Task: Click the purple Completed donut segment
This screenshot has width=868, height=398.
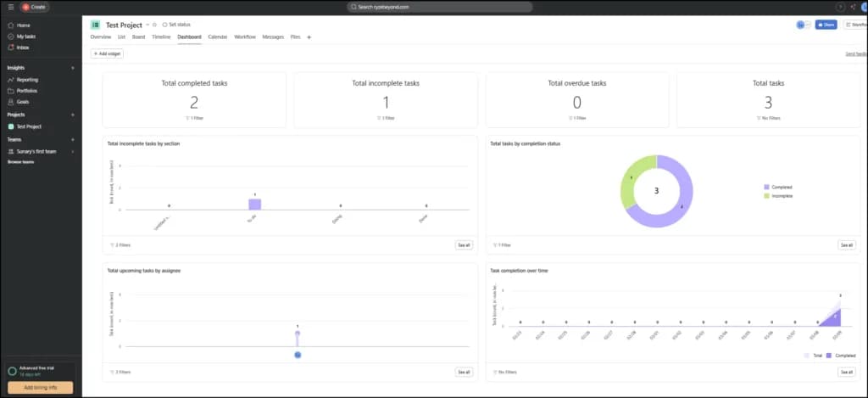Action: pos(682,206)
